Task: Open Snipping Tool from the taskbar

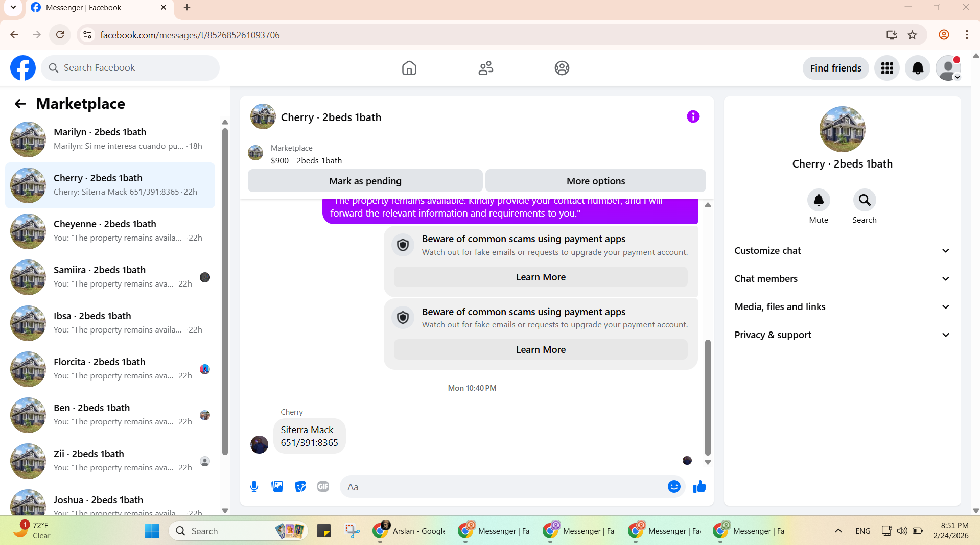Action: (352, 531)
